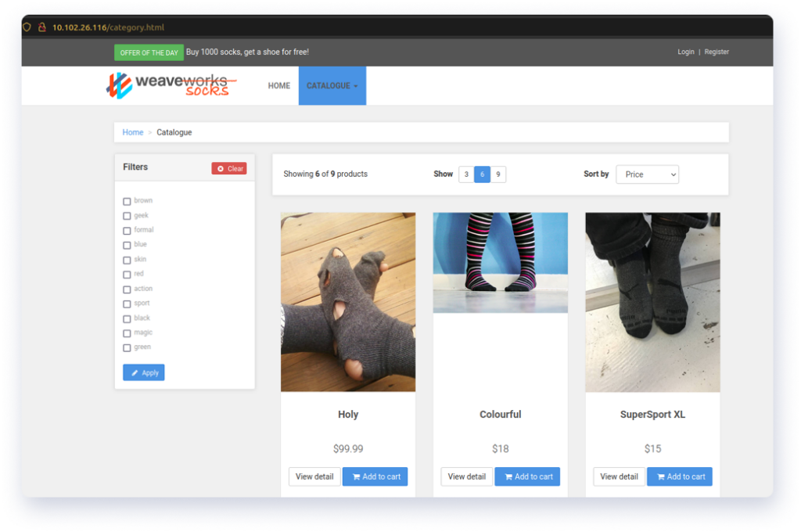Click View detail for Colourful socks
Viewport: 801px width, 532px height.
(x=466, y=476)
